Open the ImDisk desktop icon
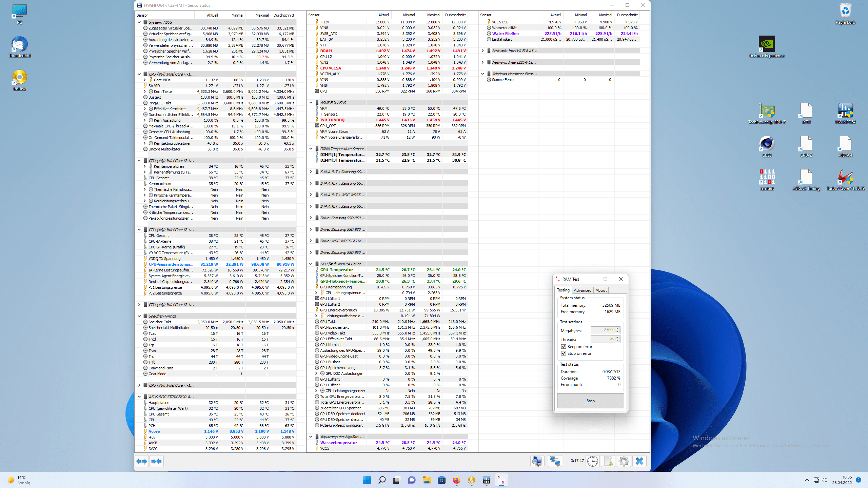This screenshot has height=488, width=868. (19, 80)
